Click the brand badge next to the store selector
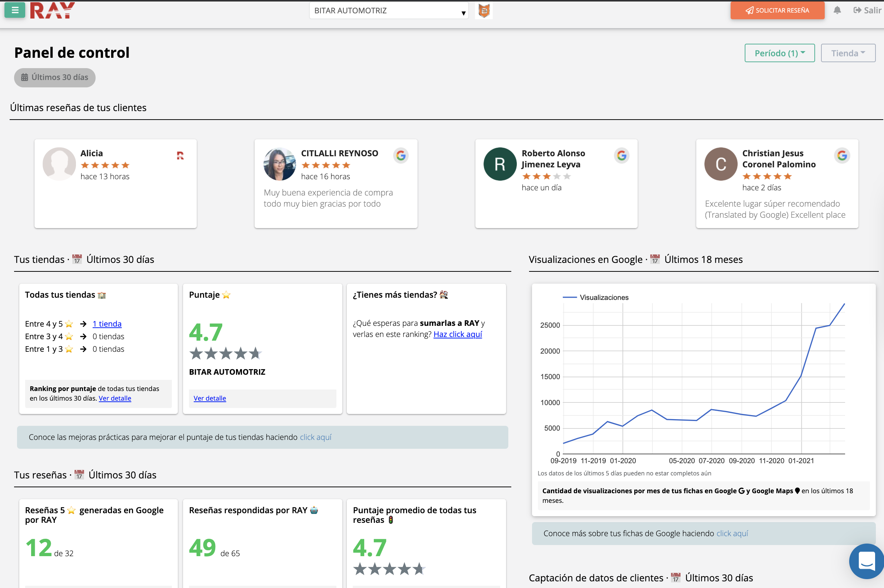 click(483, 10)
